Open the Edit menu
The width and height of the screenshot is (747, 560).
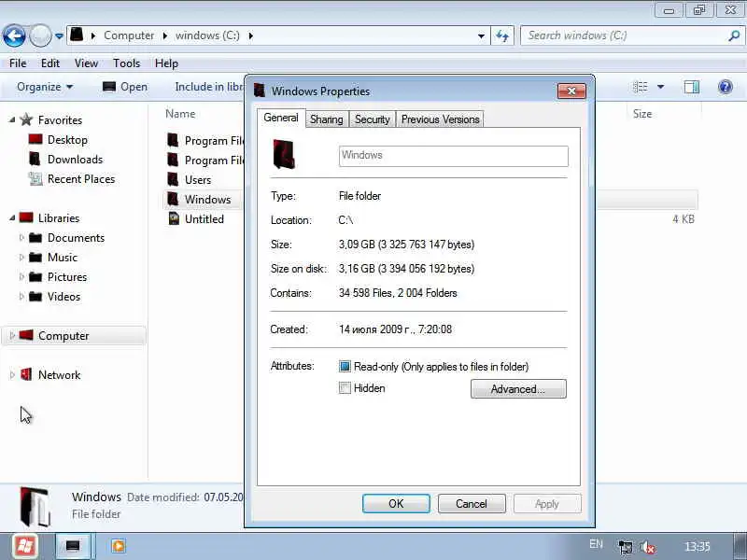[x=50, y=63]
